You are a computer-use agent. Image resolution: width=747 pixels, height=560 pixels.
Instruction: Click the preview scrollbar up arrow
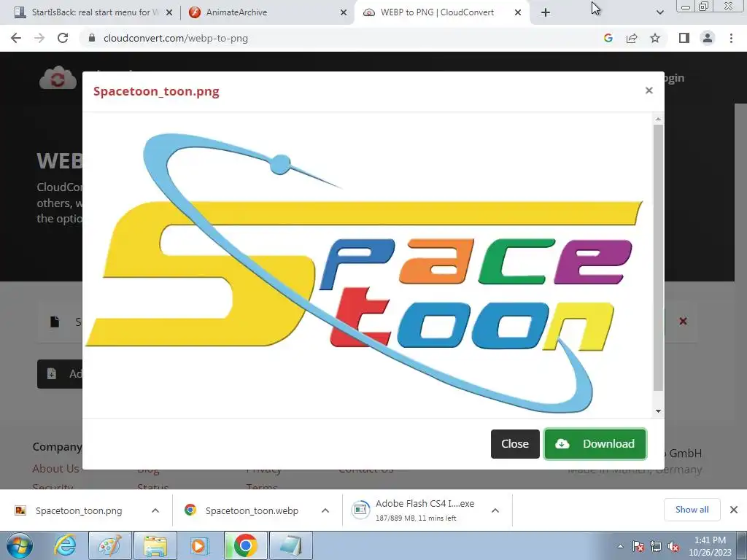pyautogui.click(x=659, y=119)
